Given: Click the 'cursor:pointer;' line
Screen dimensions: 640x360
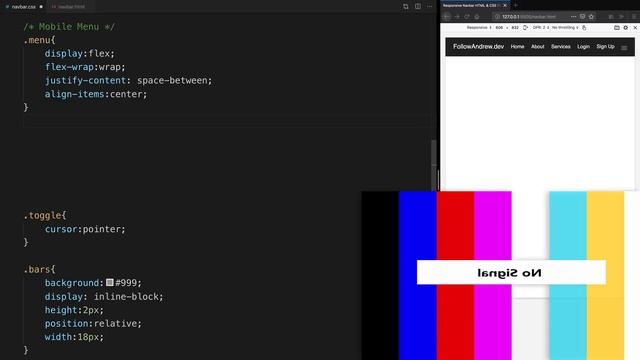Looking at the screenshot, I should pyautogui.click(x=85, y=229).
